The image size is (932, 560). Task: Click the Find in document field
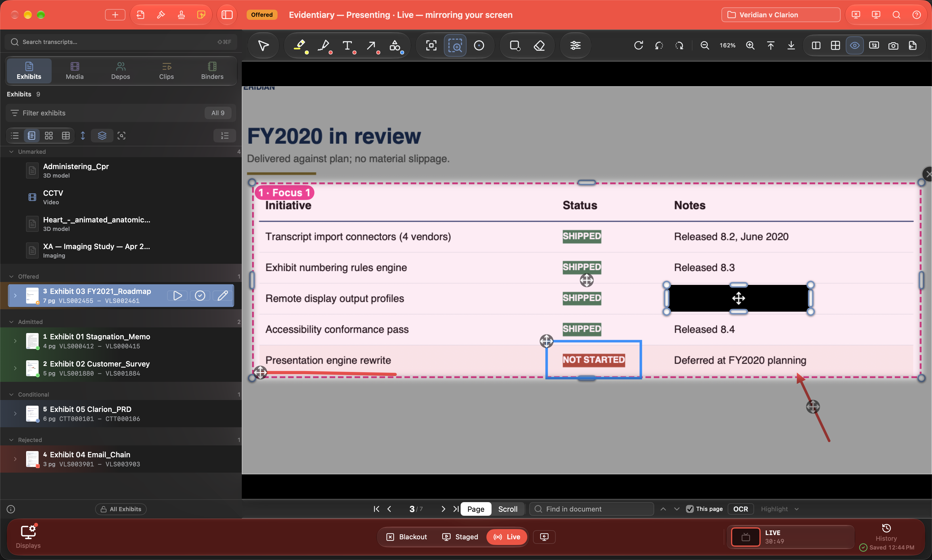coord(591,509)
